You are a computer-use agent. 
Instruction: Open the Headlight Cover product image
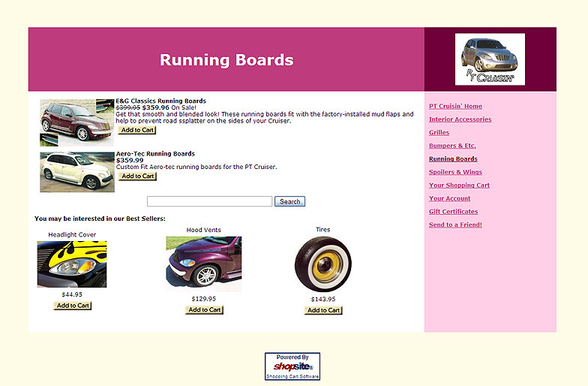click(72, 264)
